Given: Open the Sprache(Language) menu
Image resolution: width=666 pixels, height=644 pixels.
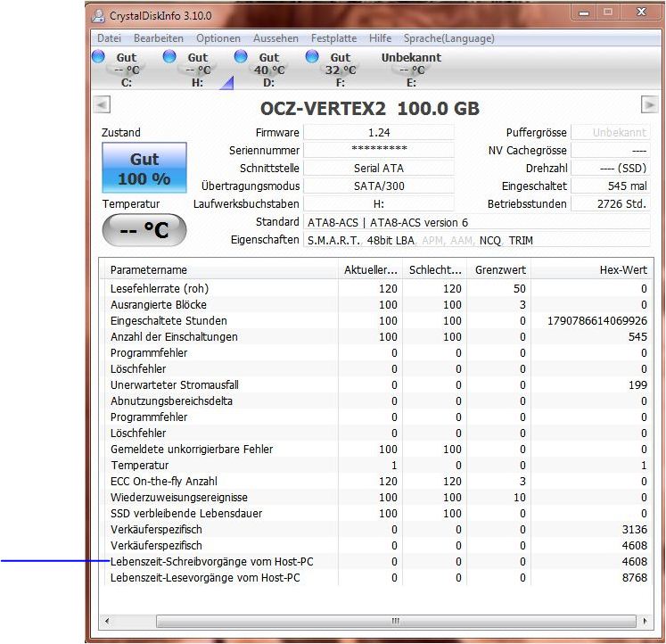Looking at the screenshot, I should 448,38.
